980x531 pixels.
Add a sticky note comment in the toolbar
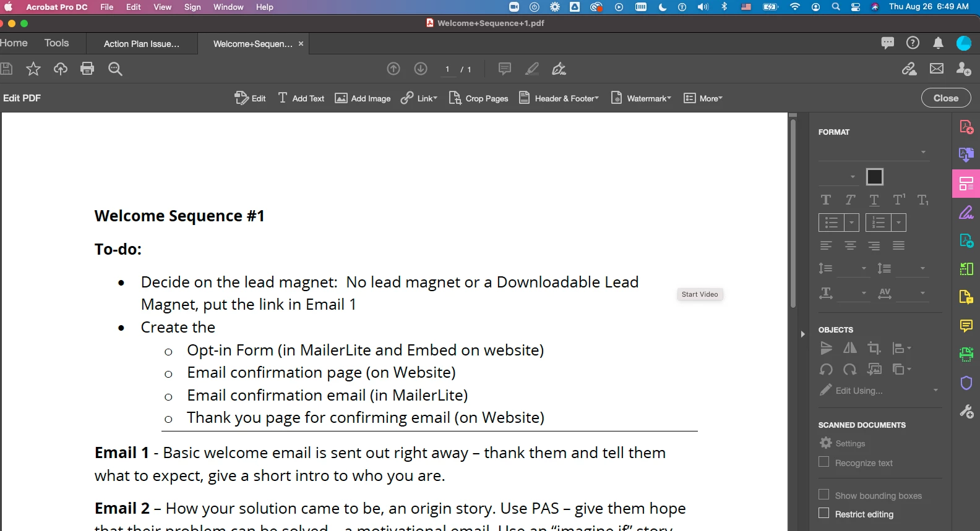coord(505,69)
